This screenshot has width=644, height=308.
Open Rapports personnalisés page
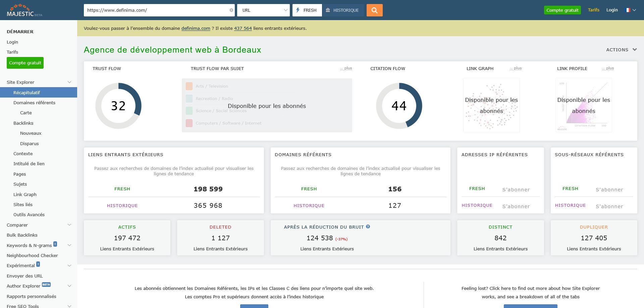[32, 296]
